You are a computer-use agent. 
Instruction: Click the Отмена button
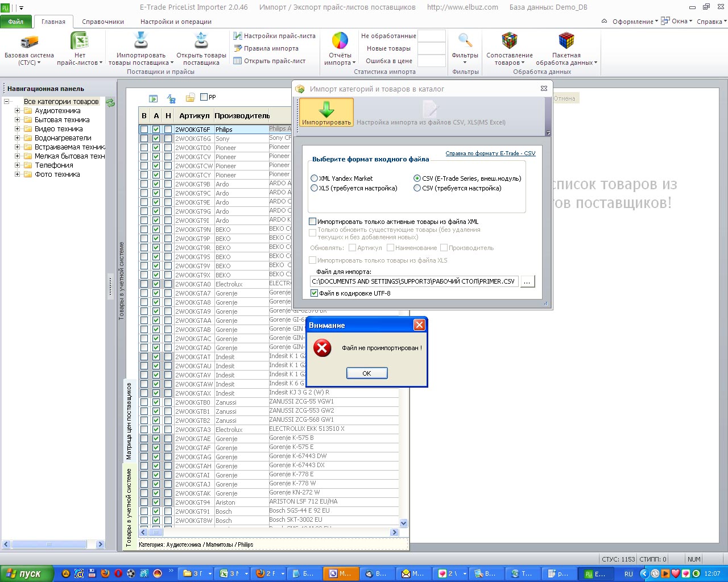(564, 98)
